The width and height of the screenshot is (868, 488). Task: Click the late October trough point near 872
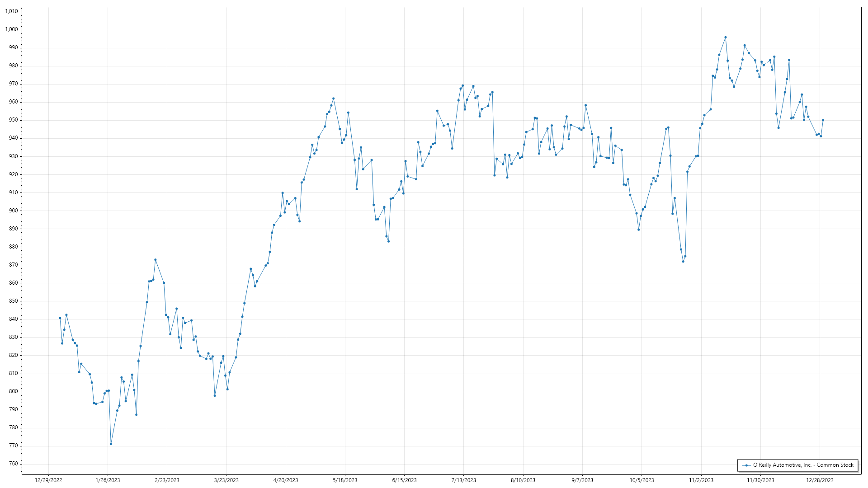coord(683,262)
